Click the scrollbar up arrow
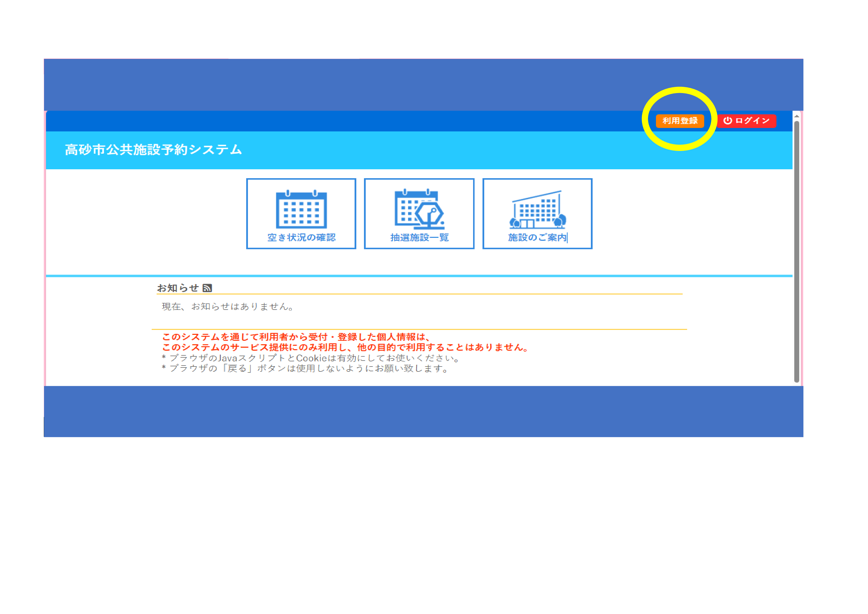 pyautogui.click(x=796, y=116)
